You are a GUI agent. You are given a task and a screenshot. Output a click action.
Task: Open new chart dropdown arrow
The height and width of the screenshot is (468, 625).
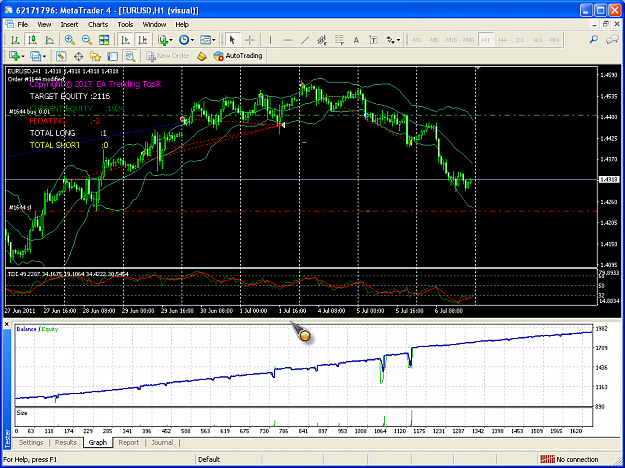click(x=23, y=56)
